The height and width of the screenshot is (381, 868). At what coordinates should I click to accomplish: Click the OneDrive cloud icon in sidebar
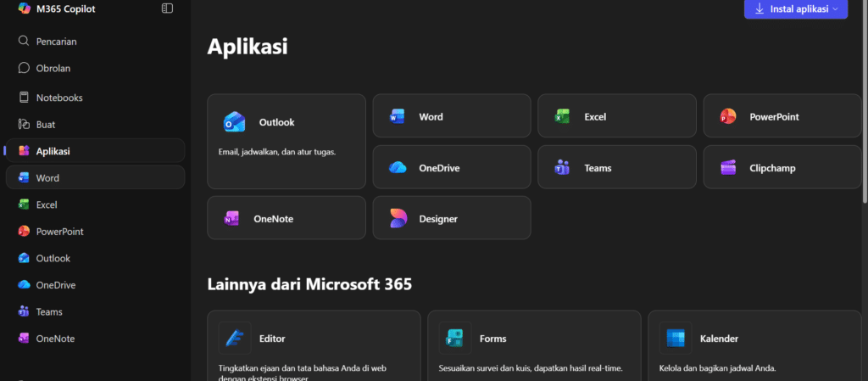pyautogui.click(x=23, y=284)
